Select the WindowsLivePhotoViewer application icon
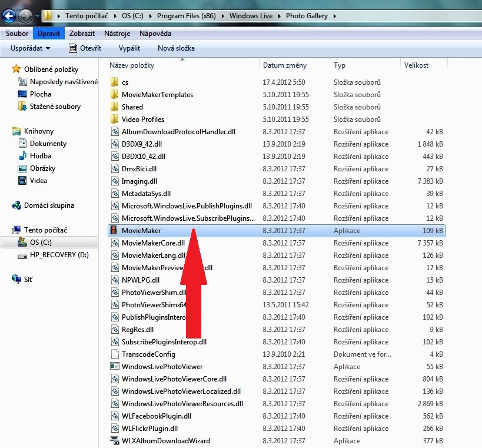This screenshot has width=482, height=448. pyautogui.click(x=114, y=366)
